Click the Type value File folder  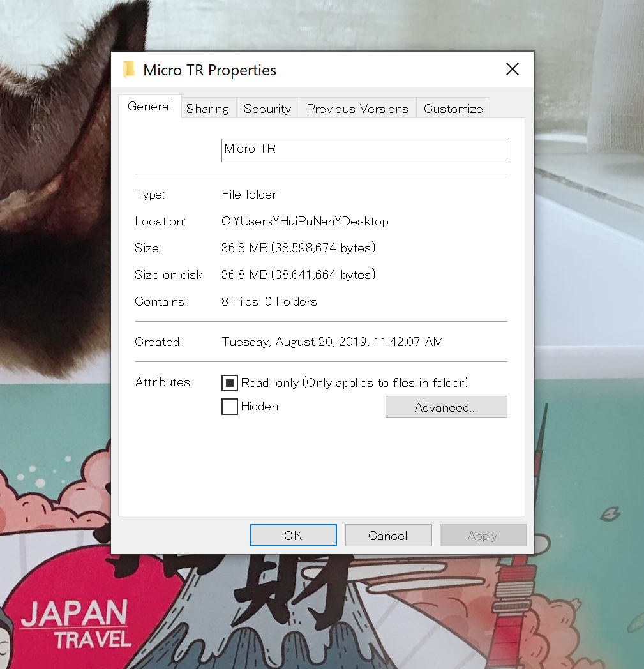tap(249, 195)
